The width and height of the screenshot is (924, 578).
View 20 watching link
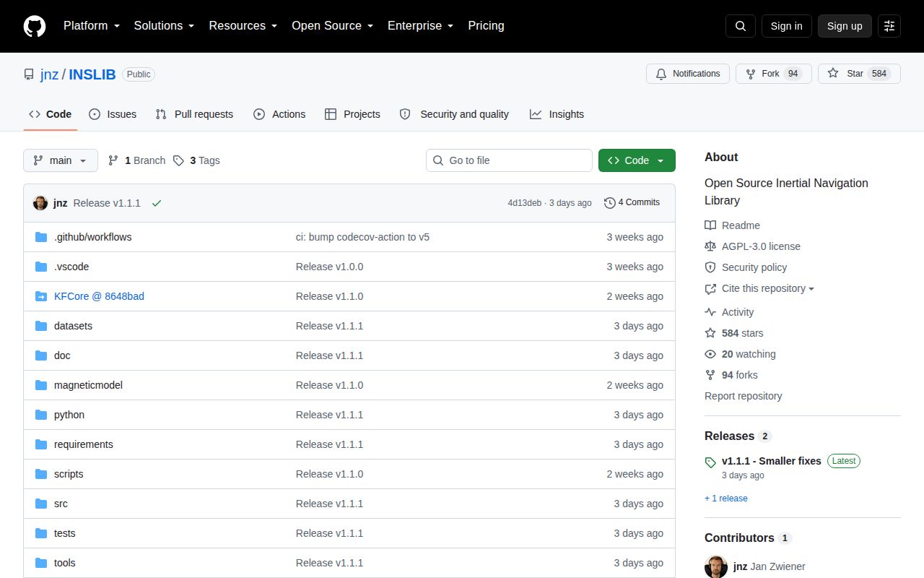(x=741, y=354)
